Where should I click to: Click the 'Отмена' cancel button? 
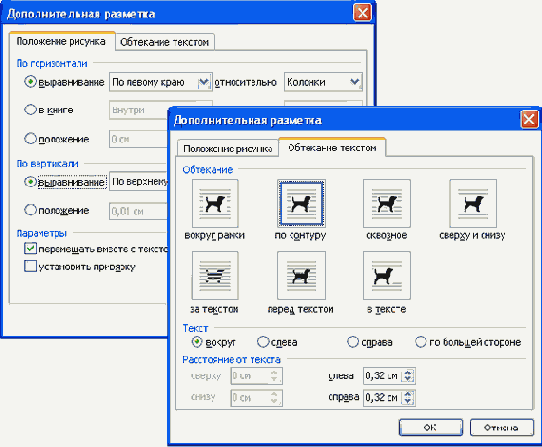click(x=501, y=427)
